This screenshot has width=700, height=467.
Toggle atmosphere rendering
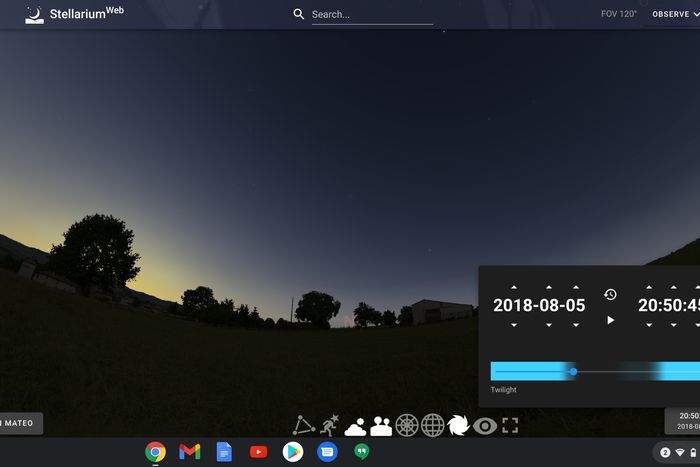click(x=355, y=426)
